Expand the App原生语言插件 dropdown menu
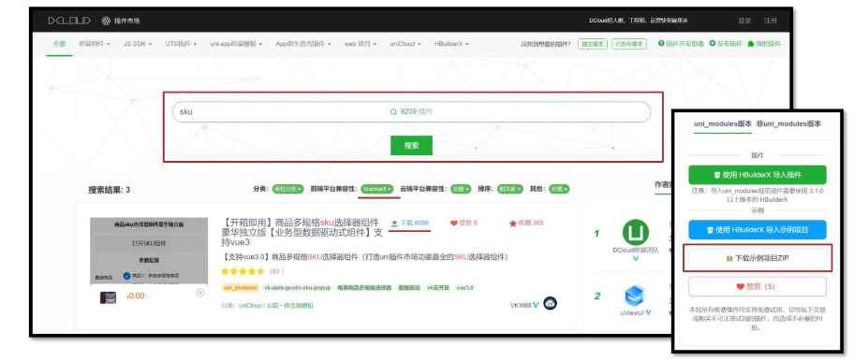868x361 pixels. pyautogui.click(x=303, y=44)
